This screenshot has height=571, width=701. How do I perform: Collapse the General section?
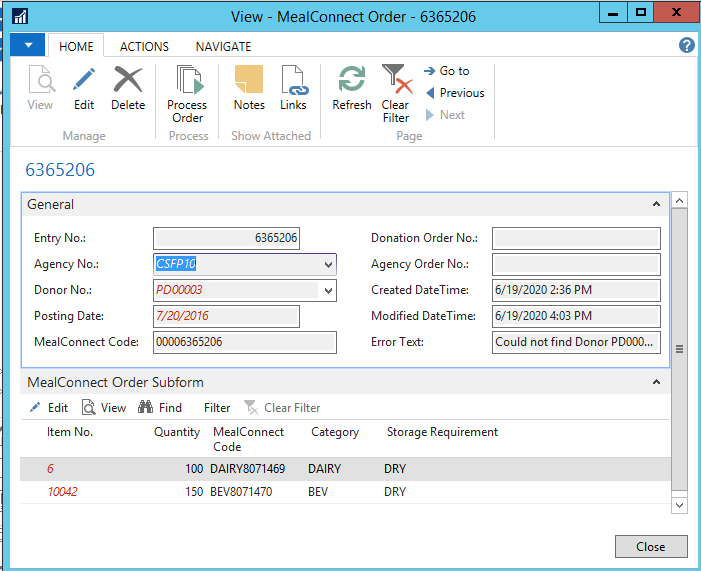(656, 204)
